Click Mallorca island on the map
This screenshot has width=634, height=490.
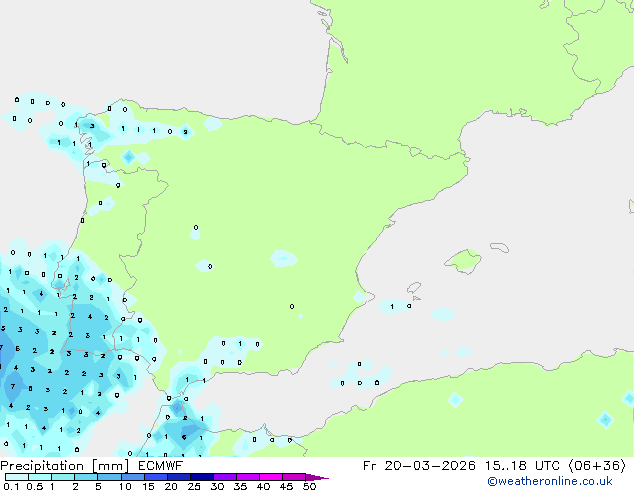[x=464, y=261]
